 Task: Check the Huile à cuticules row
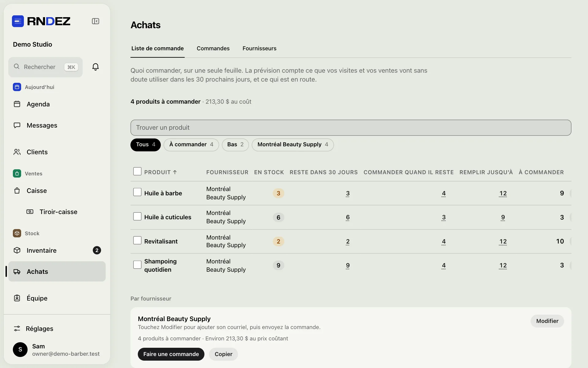[x=137, y=217]
